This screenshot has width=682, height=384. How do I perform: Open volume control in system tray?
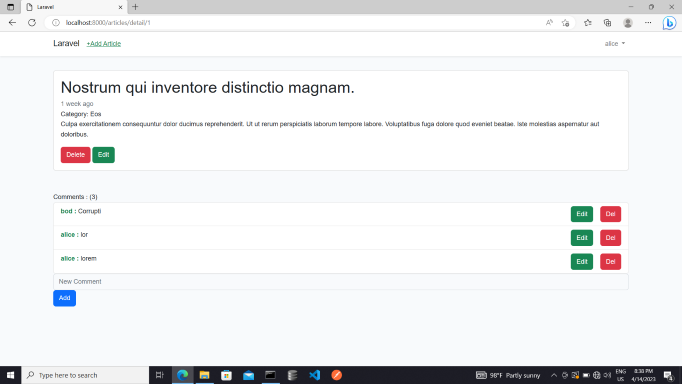[607, 375]
